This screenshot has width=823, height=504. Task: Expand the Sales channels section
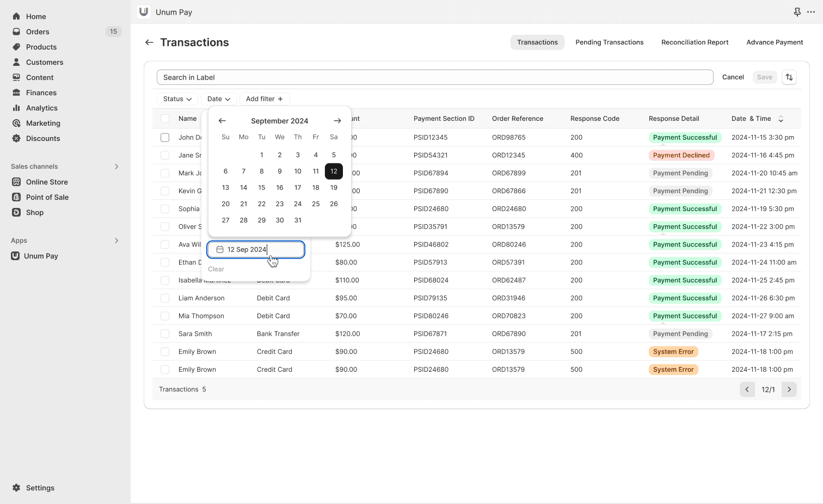116,167
